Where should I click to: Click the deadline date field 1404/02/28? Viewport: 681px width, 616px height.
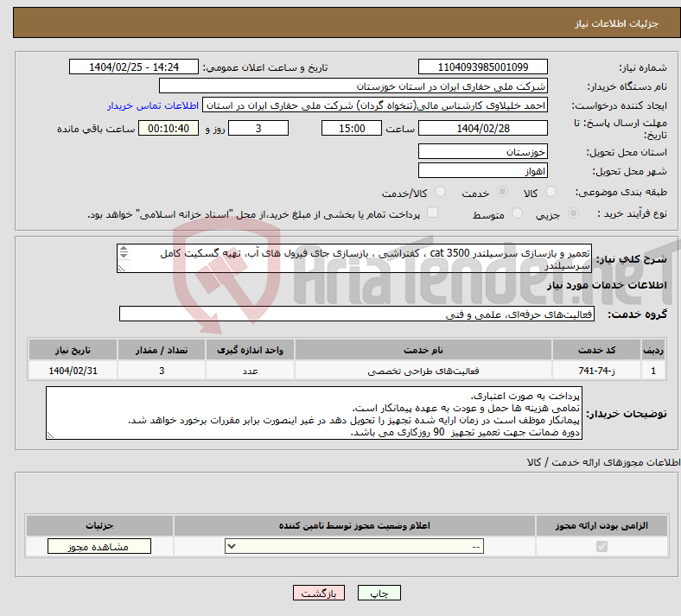[482, 128]
